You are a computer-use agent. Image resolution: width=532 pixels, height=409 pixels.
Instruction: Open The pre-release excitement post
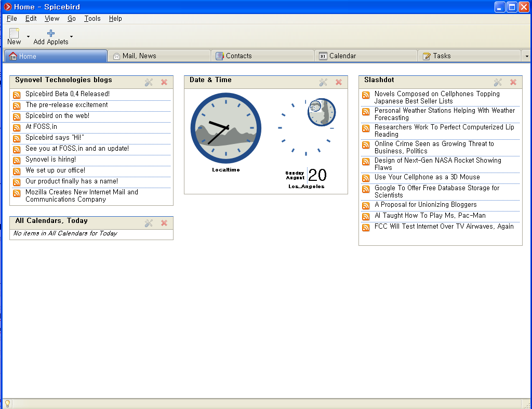coord(66,105)
